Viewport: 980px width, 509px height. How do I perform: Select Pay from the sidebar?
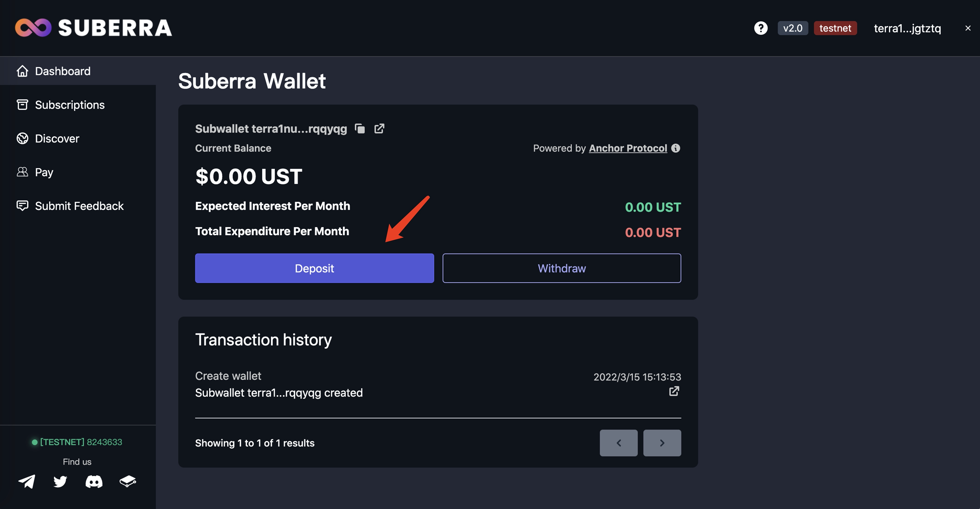click(x=44, y=172)
